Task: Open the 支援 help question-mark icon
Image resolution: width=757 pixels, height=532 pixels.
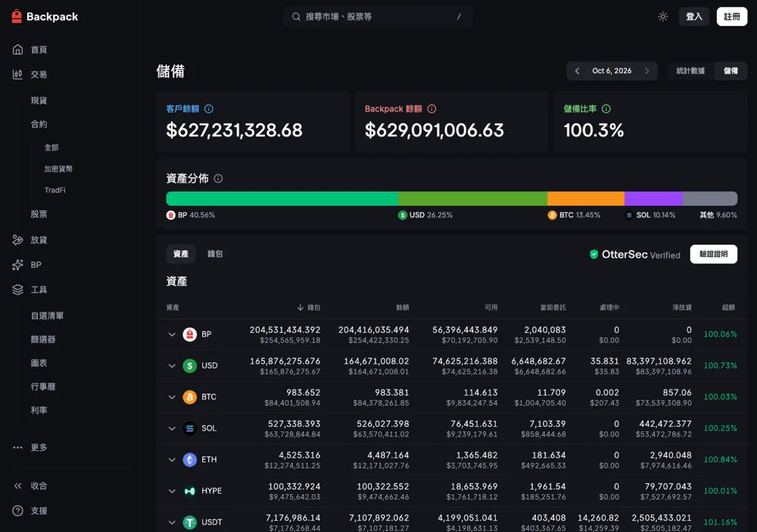Action: point(18,511)
